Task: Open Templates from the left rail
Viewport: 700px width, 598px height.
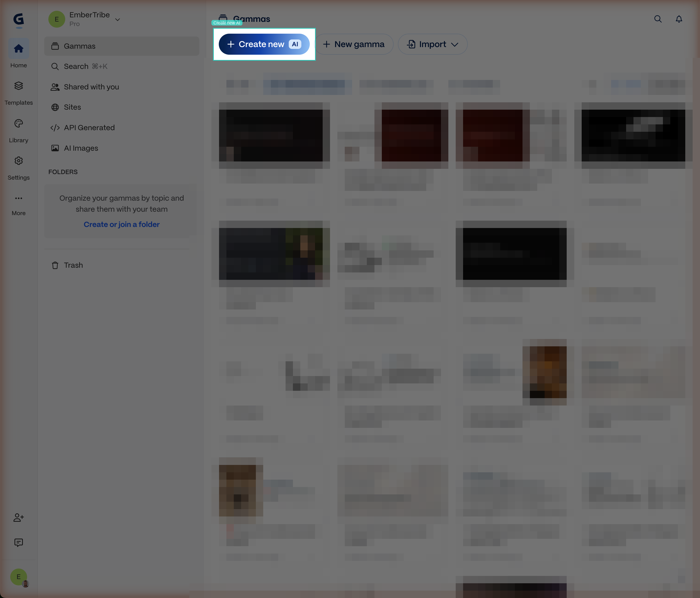Action: [19, 86]
